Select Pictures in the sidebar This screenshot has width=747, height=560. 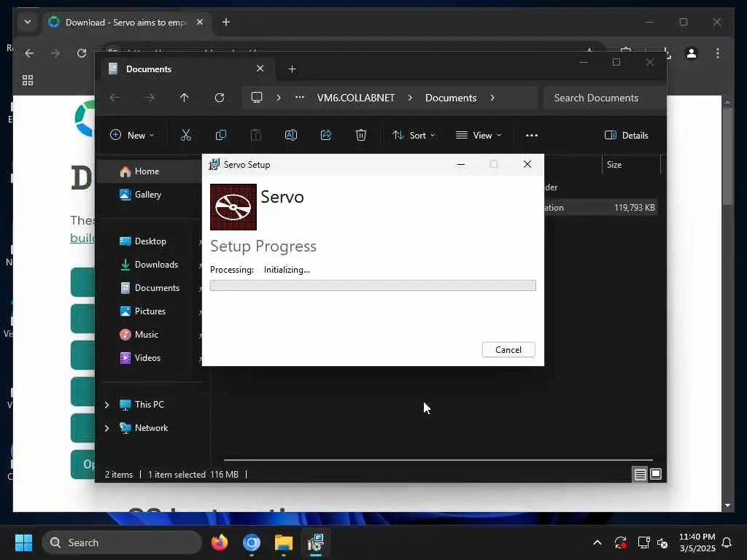point(150,311)
